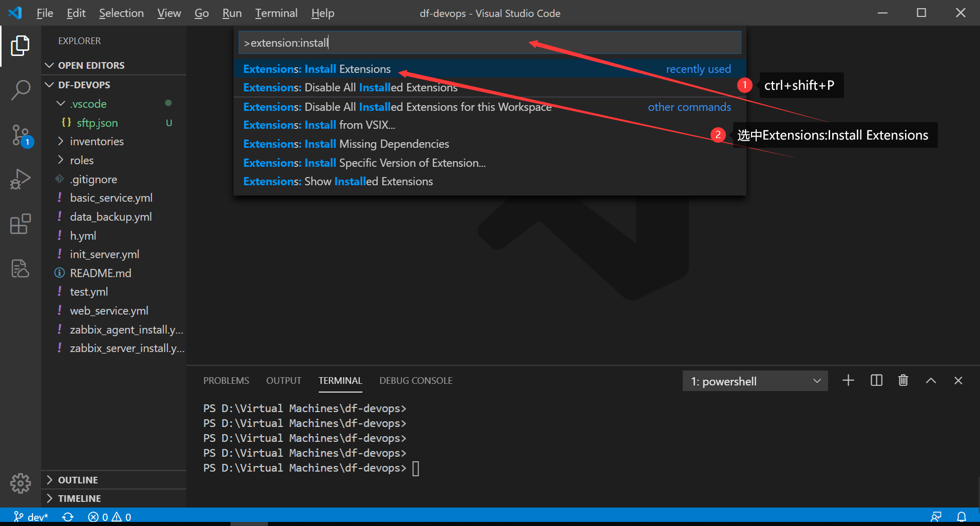Click the sync changes icon in status bar

[x=68, y=516]
